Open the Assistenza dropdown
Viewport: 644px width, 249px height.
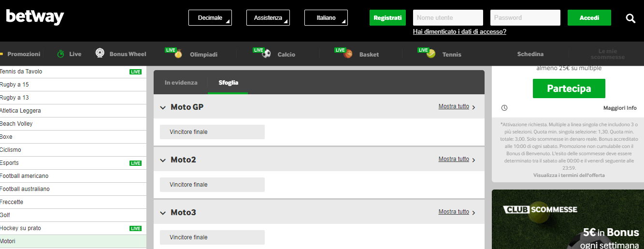click(268, 17)
